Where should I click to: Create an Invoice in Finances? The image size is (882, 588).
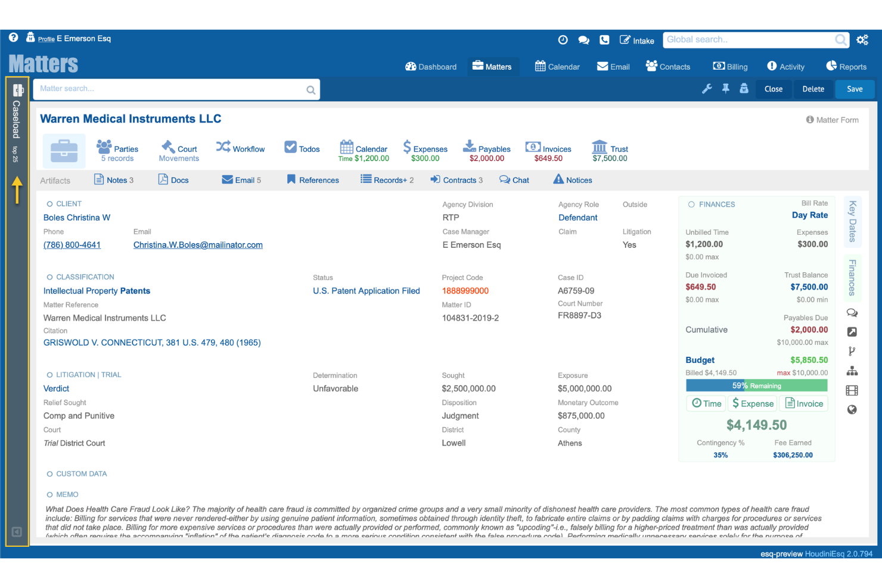pyautogui.click(x=804, y=403)
